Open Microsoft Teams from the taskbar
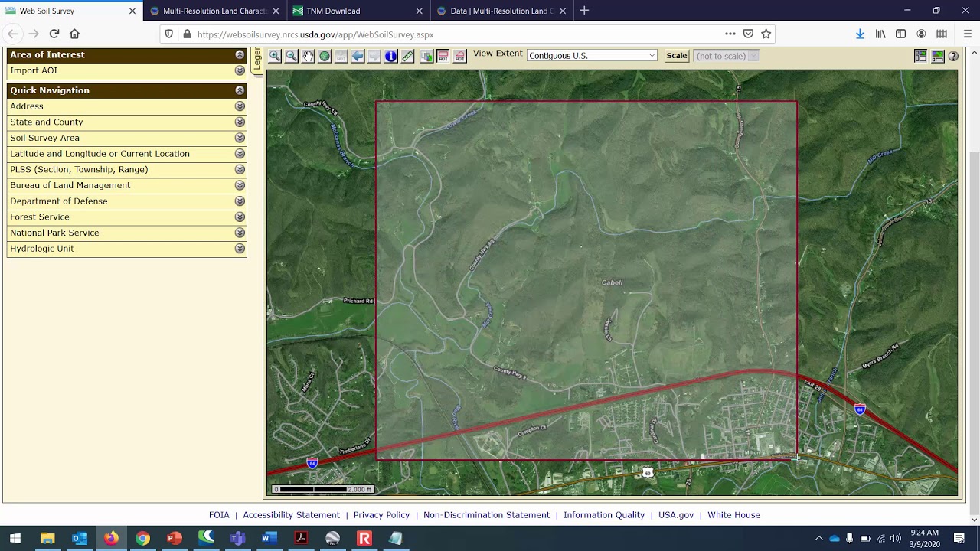Image resolution: width=980 pixels, height=551 pixels. tap(237, 538)
